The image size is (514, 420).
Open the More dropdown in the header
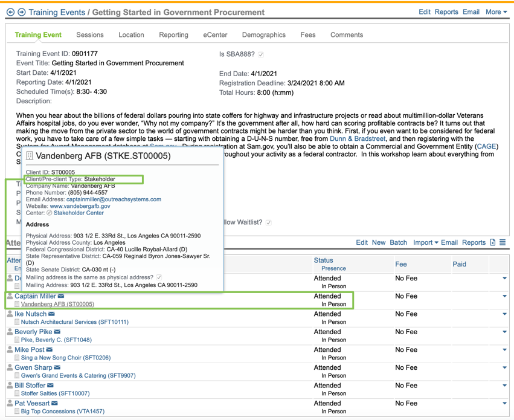(x=496, y=11)
